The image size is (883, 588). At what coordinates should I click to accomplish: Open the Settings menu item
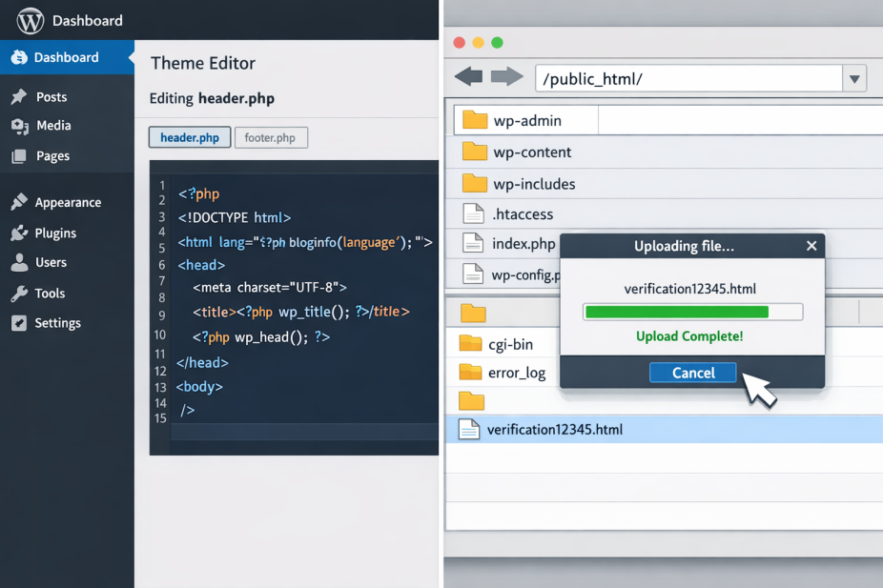[x=57, y=323]
